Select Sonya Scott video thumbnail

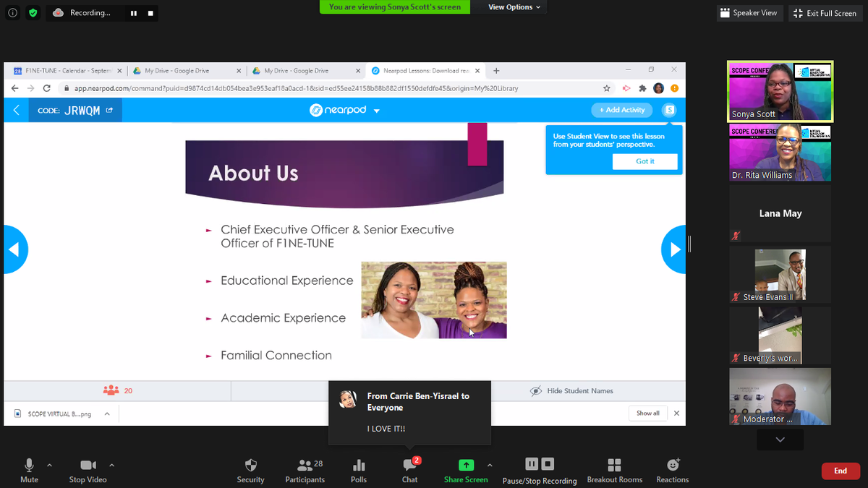[780, 91]
